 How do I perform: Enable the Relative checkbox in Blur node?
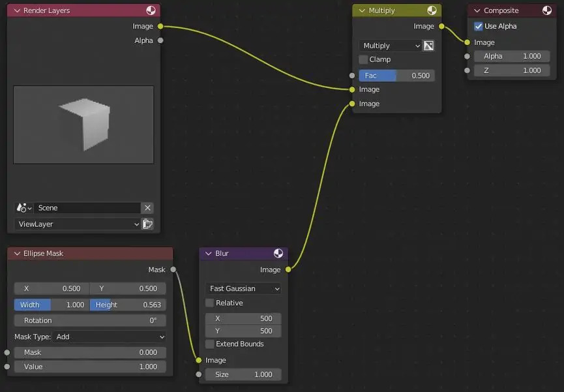tap(210, 303)
